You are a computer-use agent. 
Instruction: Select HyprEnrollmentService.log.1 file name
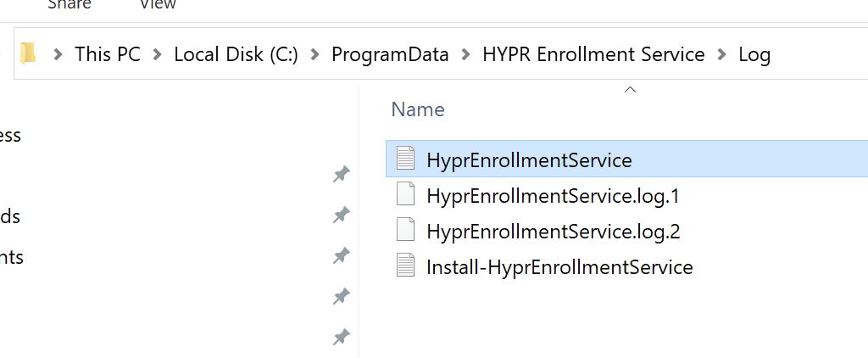553,196
